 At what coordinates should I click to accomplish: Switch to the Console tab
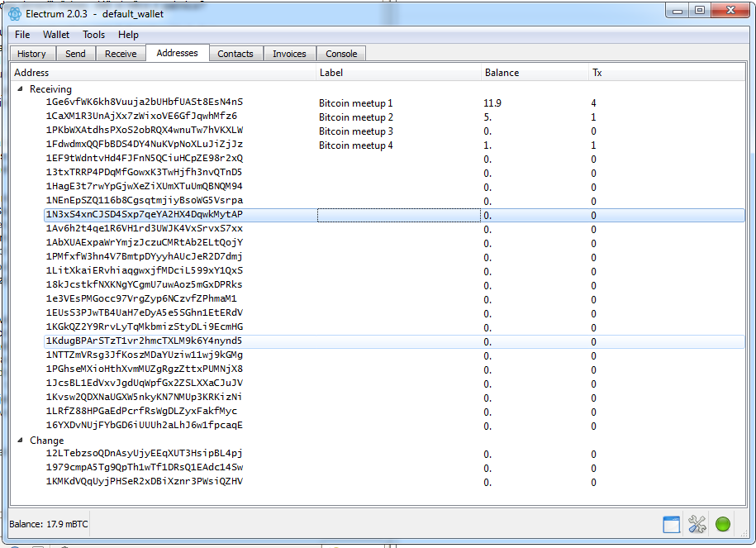coord(341,54)
